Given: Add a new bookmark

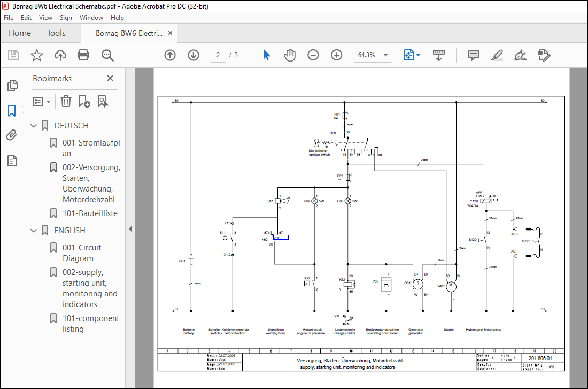Looking at the screenshot, I should 84,101.
